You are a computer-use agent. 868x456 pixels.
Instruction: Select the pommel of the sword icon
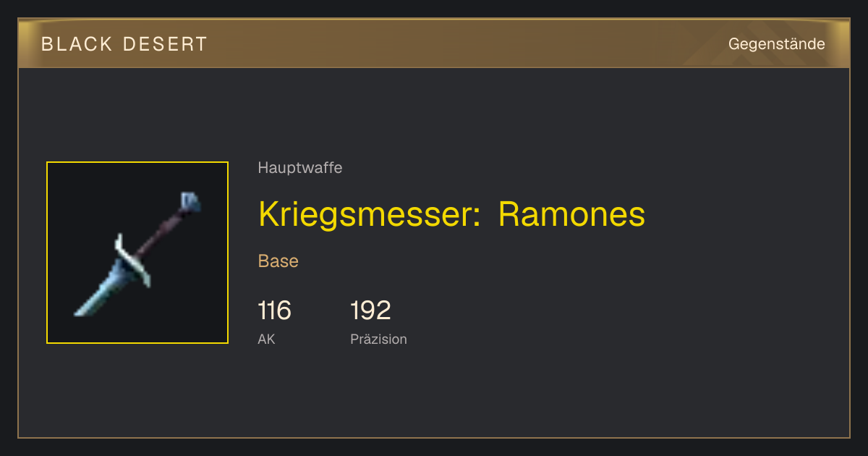pos(190,202)
